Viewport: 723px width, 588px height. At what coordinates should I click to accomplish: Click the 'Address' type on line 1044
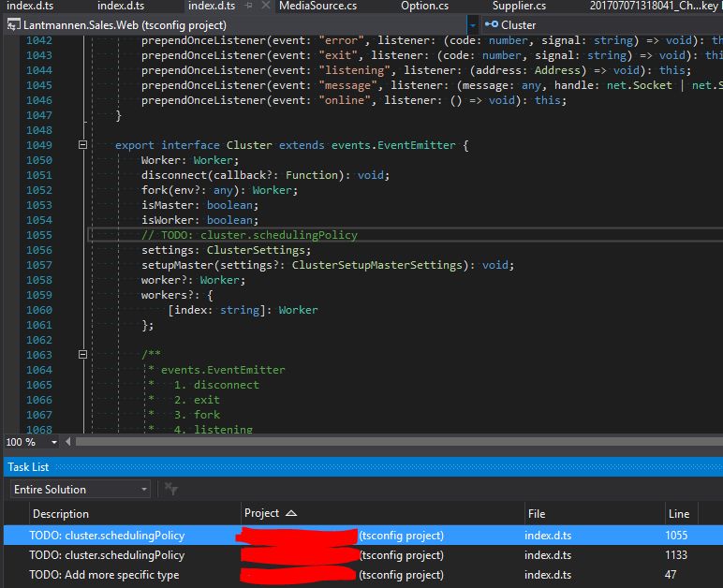(557, 70)
